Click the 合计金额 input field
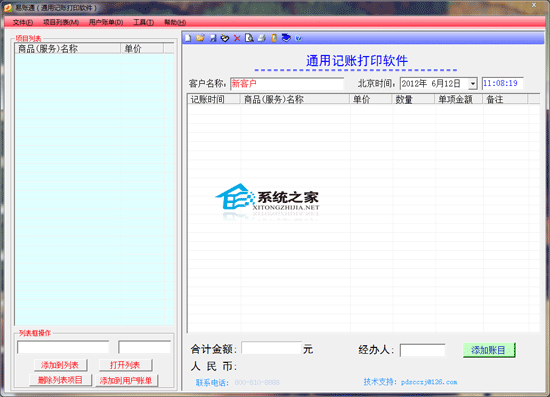This screenshot has height=397, width=550. coord(271,348)
